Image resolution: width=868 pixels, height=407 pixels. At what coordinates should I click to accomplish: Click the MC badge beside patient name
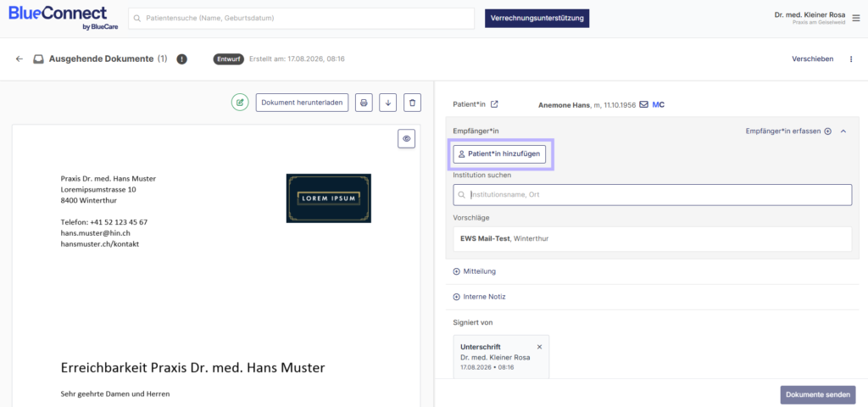coord(658,104)
